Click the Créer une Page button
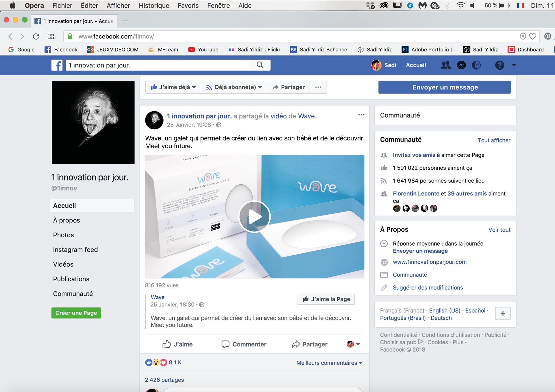 click(x=76, y=313)
